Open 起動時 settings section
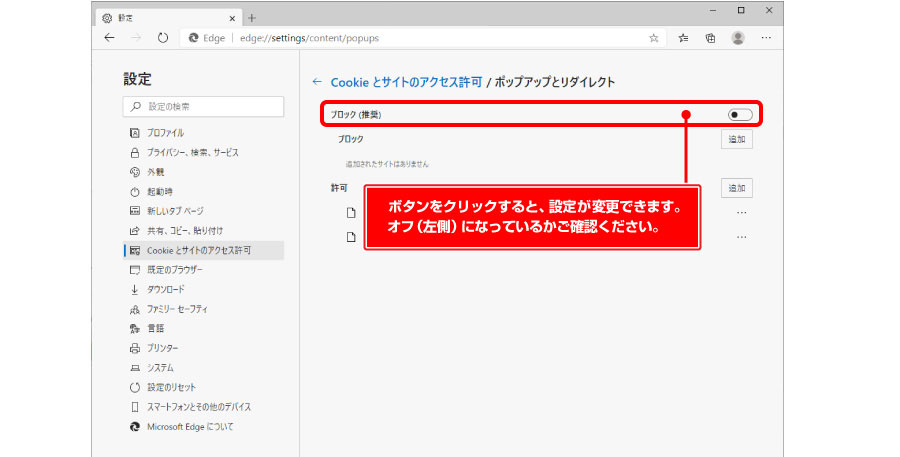Screen dimensions: 900x457 (203, 192)
